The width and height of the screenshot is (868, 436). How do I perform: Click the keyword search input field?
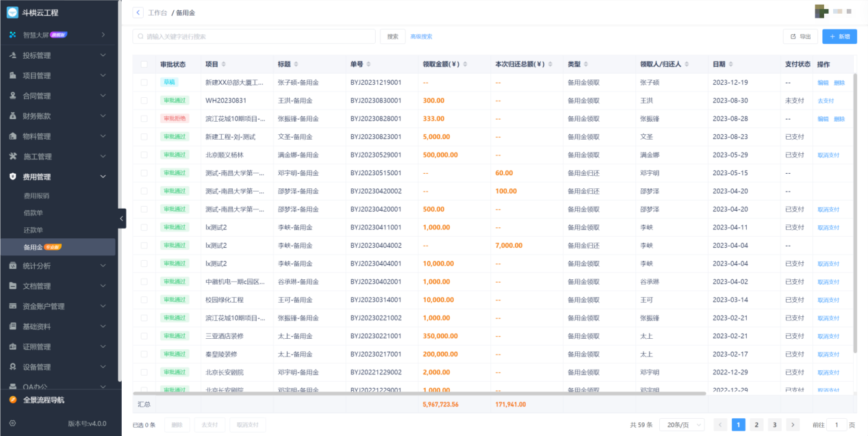[254, 36]
